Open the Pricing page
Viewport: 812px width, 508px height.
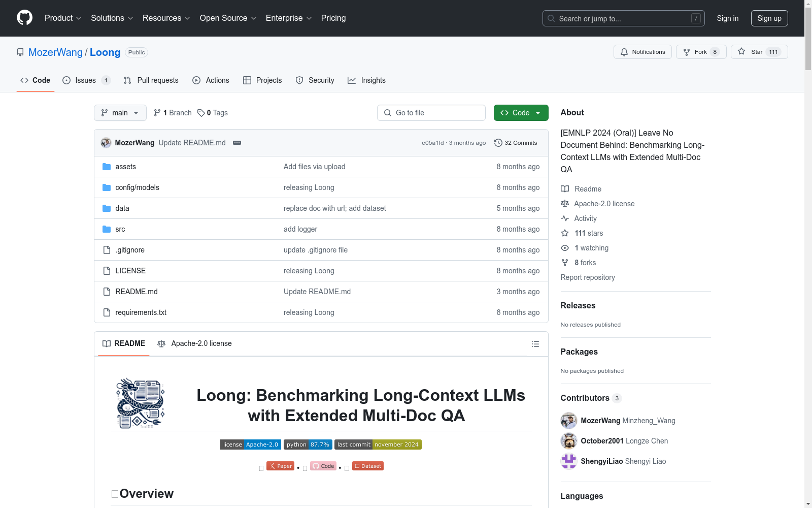point(333,18)
